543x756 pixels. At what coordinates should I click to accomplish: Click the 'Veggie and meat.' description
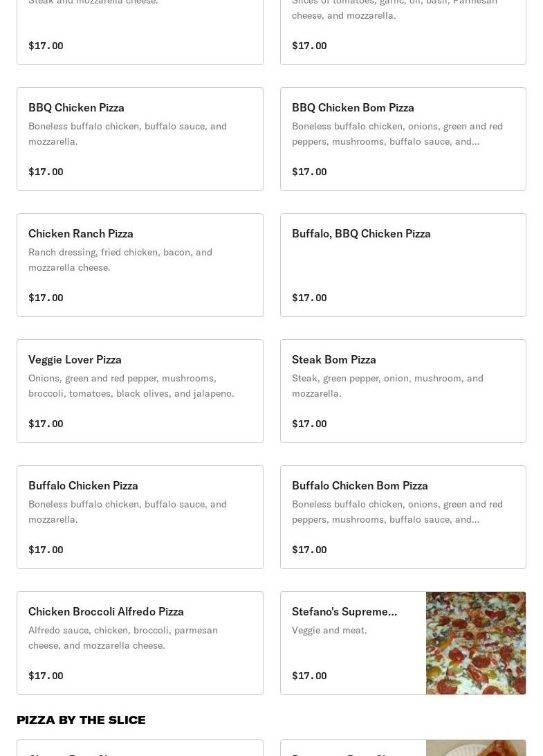(329, 630)
